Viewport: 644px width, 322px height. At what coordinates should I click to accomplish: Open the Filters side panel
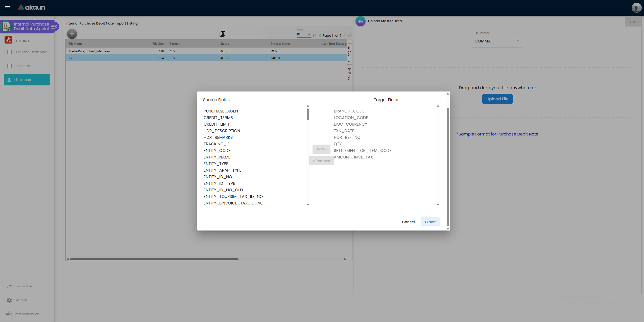tap(350, 74)
